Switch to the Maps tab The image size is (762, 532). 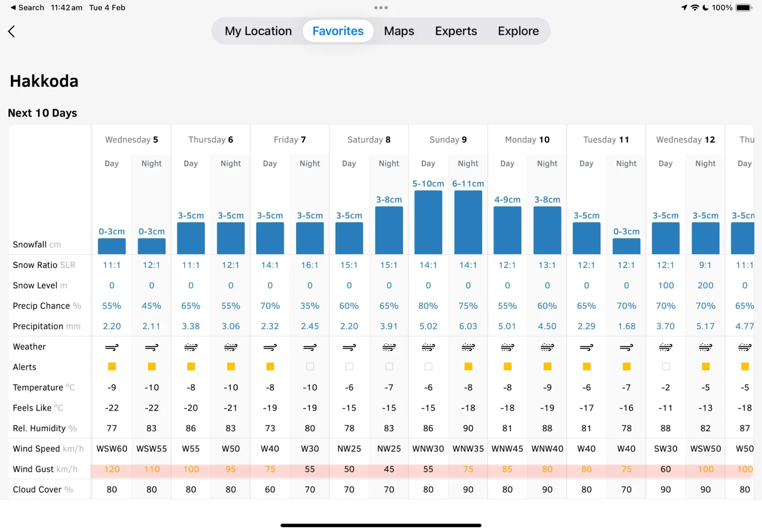399,31
